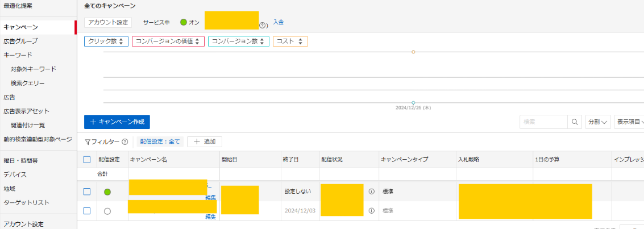This screenshot has width=644, height=229.
Task: Open 広告グループ in the sidebar
Action: (20, 41)
